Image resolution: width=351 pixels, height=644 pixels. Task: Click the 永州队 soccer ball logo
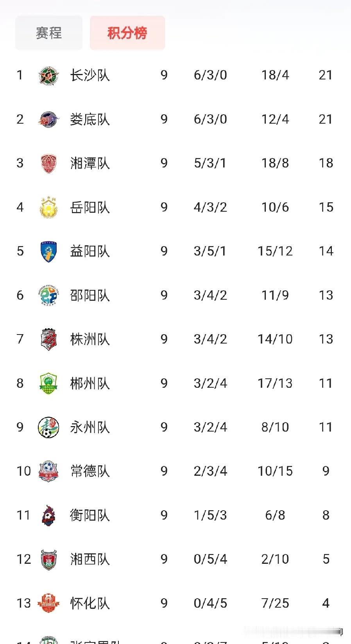point(49,427)
